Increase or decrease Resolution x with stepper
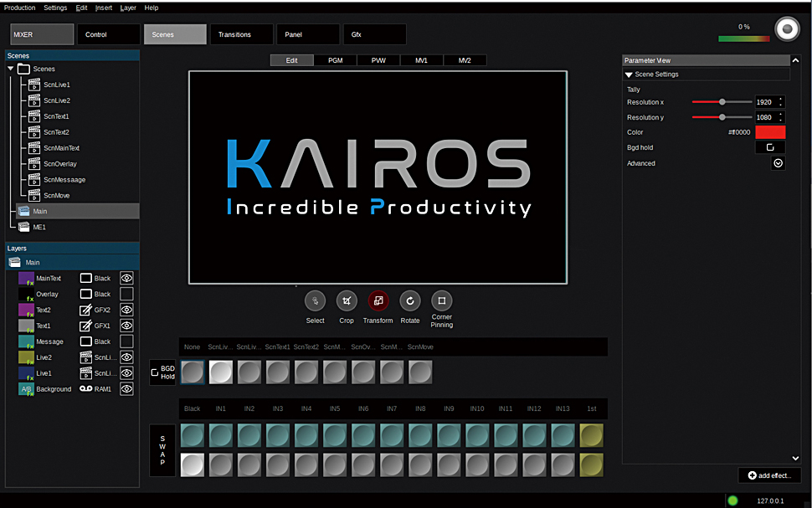 point(780,102)
